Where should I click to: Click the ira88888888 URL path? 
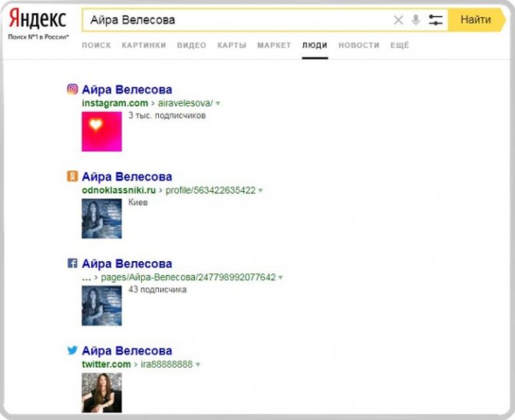coord(167,364)
